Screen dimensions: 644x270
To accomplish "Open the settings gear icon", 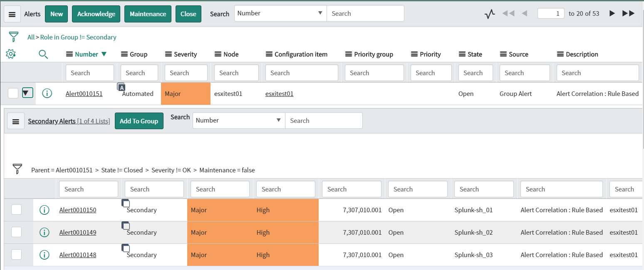I will (11, 54).
